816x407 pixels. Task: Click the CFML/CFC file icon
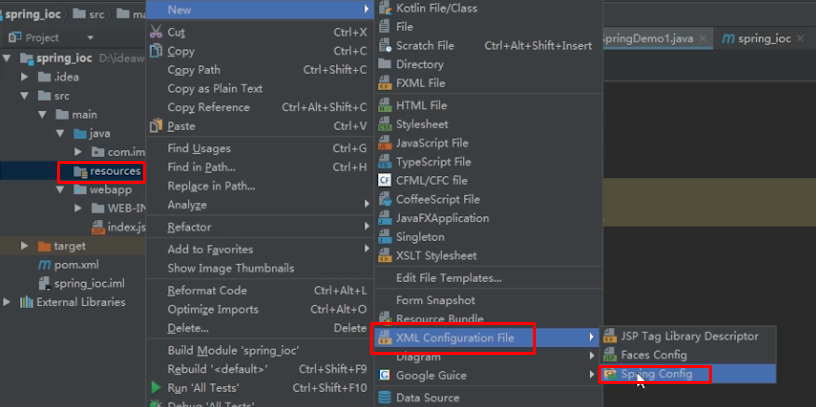385,180
